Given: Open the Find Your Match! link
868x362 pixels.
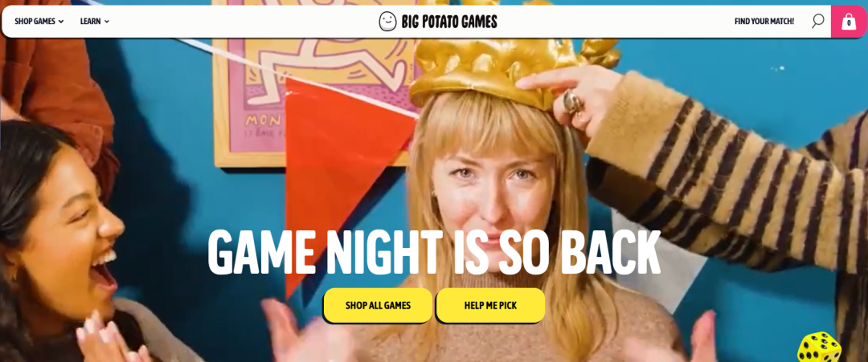Looking at the screenshot, I should 764,22.
